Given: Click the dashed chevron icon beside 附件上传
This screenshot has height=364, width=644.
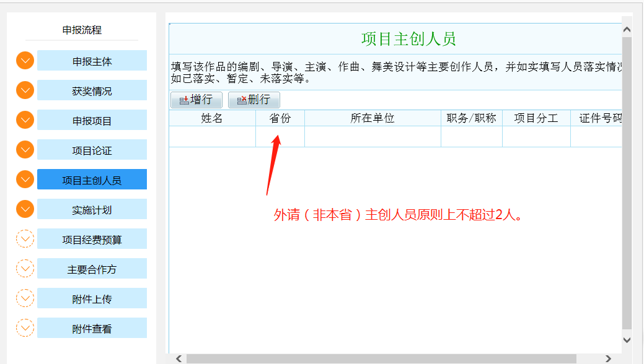Looking at the screenshot, I should pyautogui.click(x=25, y=298).
